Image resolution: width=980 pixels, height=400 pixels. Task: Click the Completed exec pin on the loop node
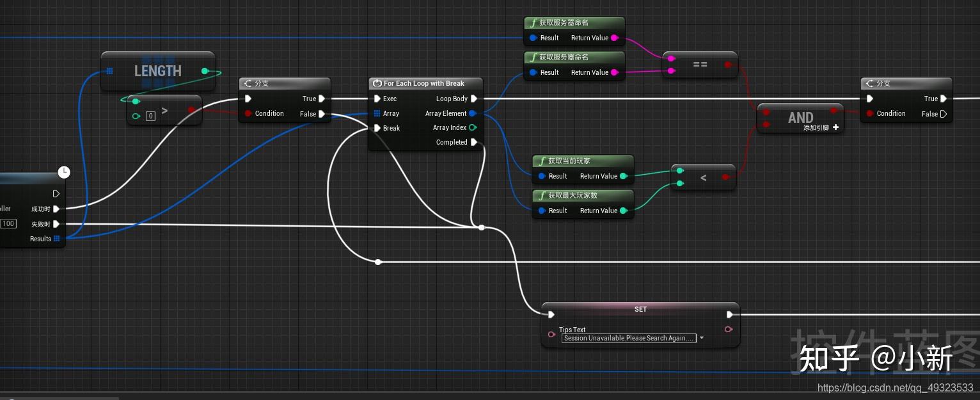point(473,142)
